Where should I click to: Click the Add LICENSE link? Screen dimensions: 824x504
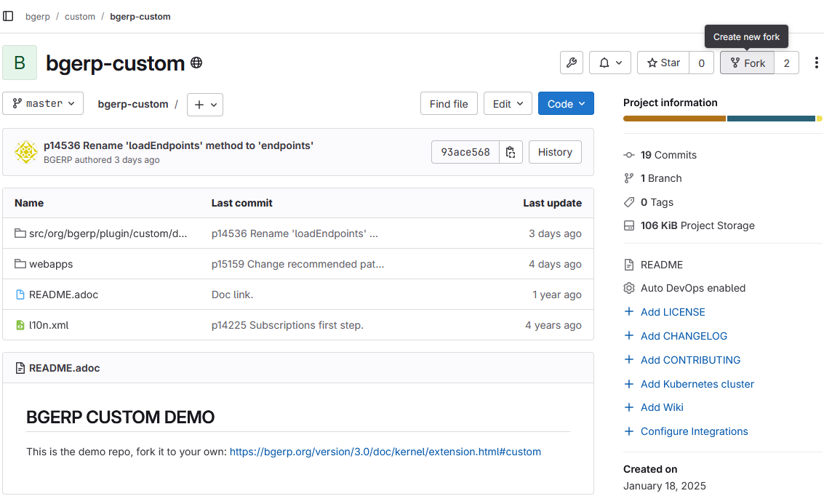coord(673,311)
